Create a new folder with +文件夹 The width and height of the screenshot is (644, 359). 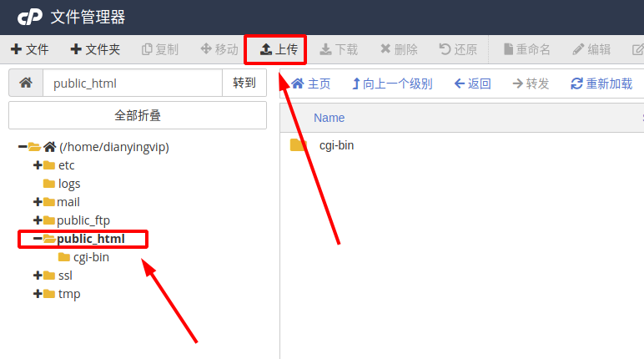95,50
